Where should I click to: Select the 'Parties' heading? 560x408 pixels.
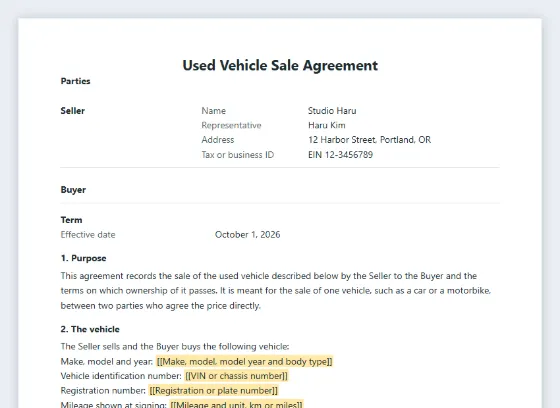coord(75,81)
